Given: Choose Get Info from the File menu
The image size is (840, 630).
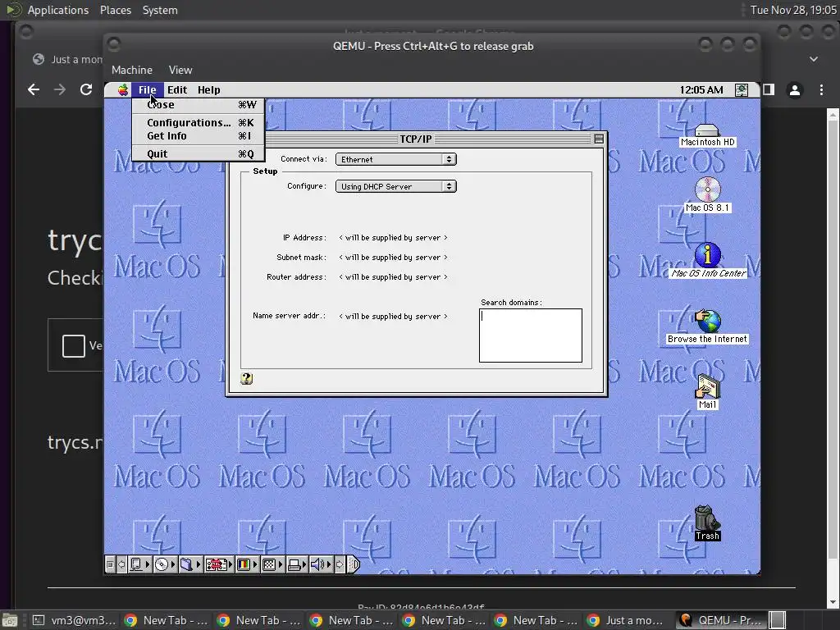Looking at the screenshot, I should click(x=199, y=136).
